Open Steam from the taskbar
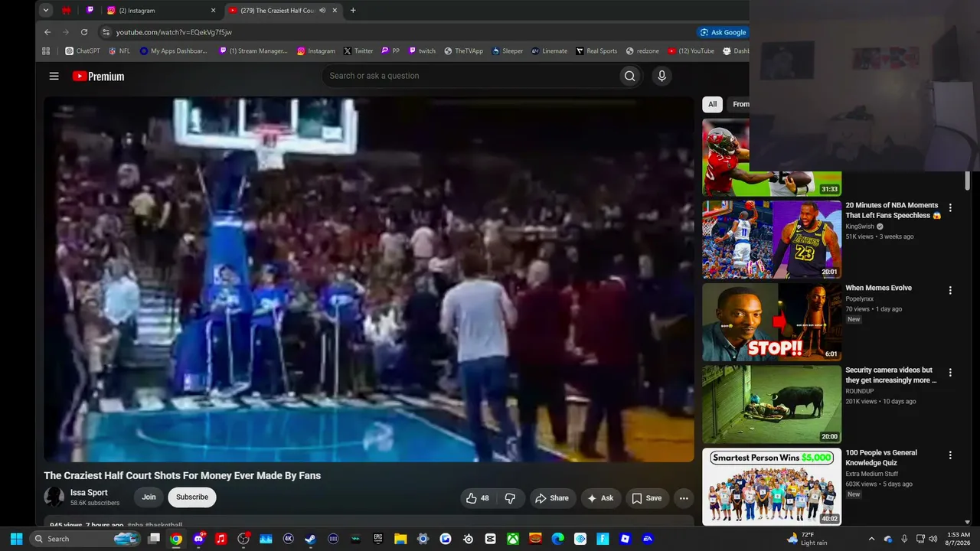Image resolution: width=980 pixels, height=551 pixels. point(310,539)
